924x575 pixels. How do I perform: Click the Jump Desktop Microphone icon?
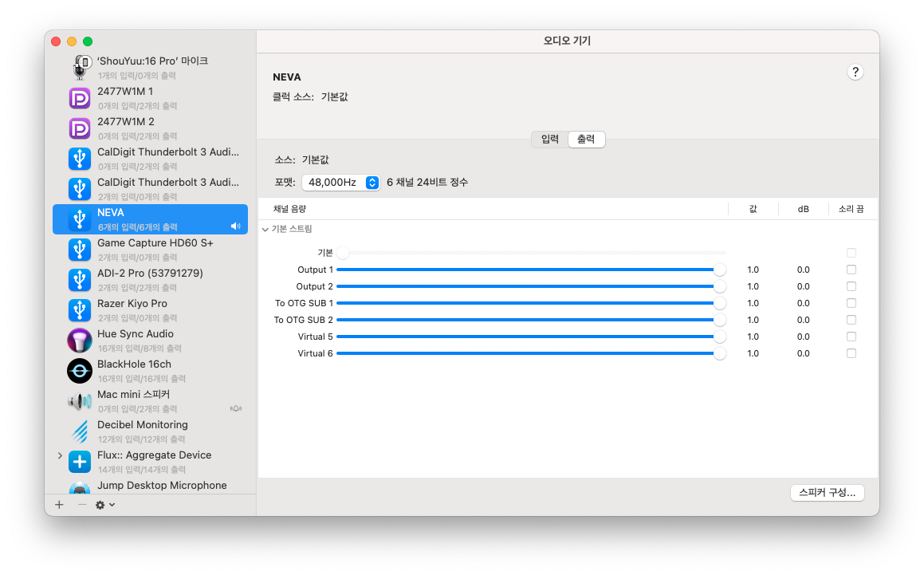80,488
